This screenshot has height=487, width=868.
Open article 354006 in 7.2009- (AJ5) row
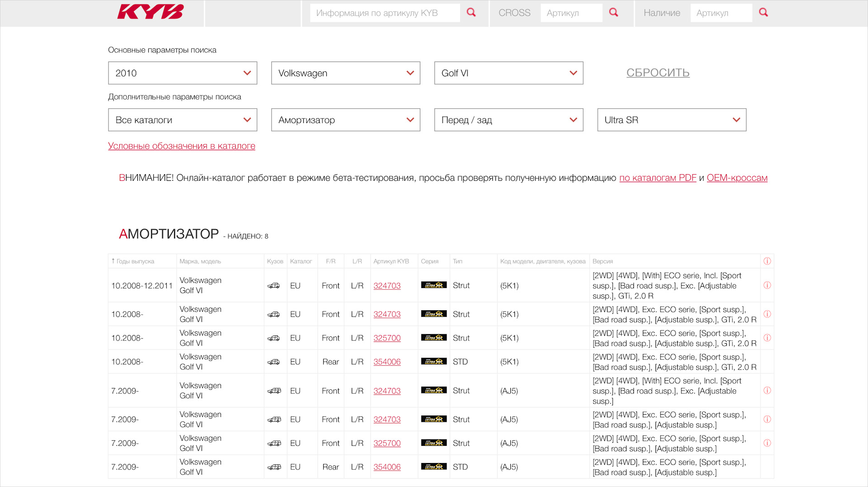click(x=387, y=467)
